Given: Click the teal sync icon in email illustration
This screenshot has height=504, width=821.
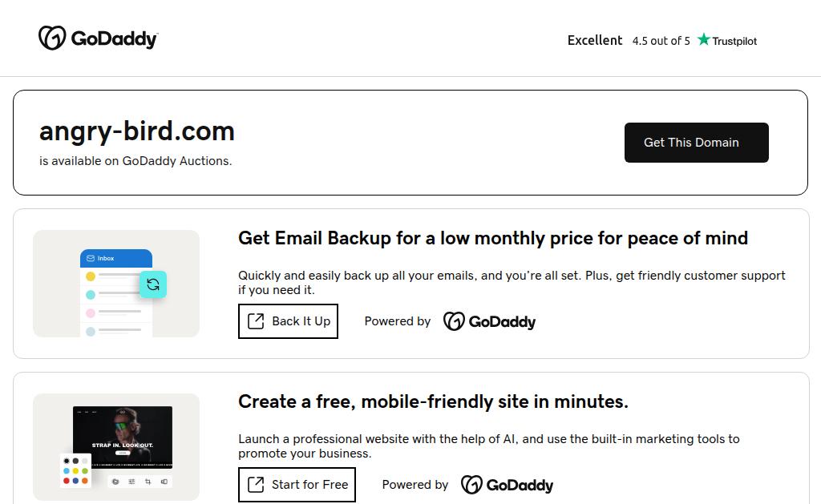Looking at the screenshot, I should click(153, 284).
